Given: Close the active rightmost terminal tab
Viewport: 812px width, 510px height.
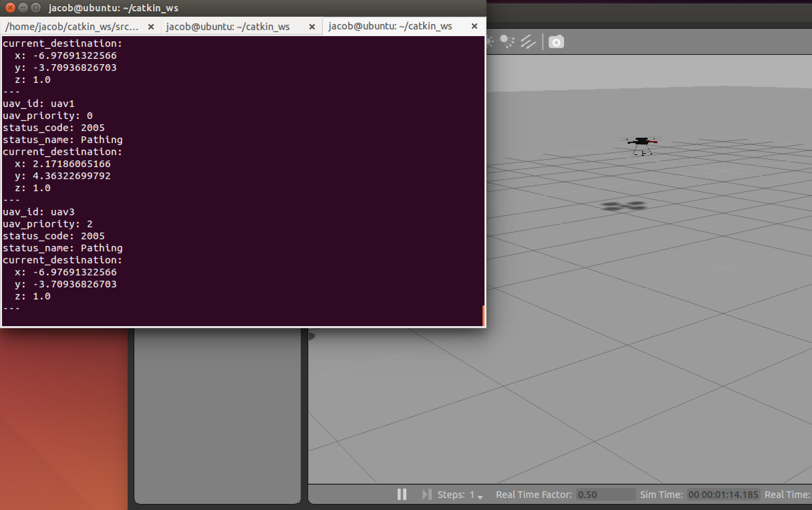Looking at the screenshot, I should click(474, 26).
